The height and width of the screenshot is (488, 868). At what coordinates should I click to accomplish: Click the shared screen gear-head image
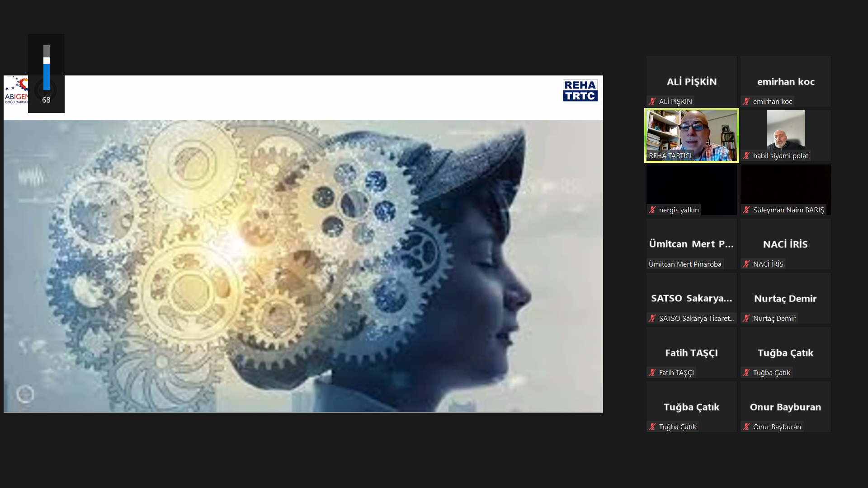tap(303, 266)
